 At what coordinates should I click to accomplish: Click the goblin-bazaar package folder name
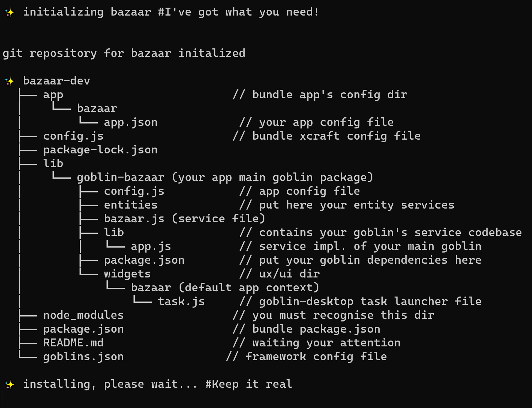[x=121, y=177]
